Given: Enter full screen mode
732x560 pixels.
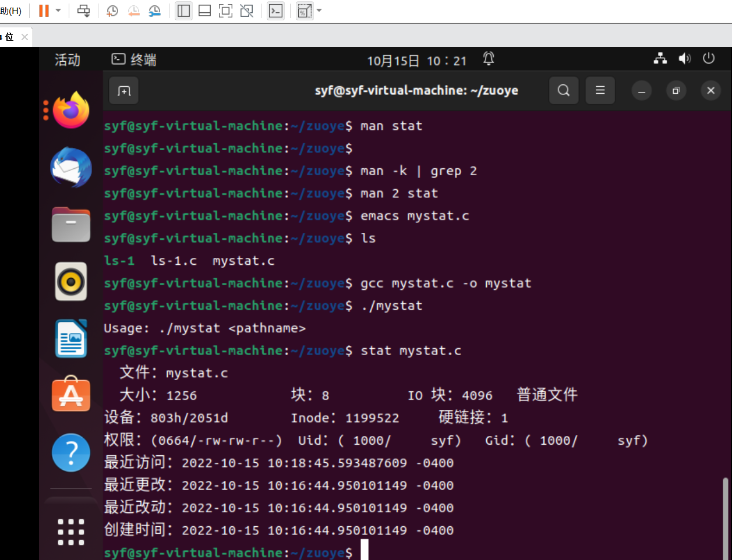Looking at the screenshot, I should tap(225, 10).
